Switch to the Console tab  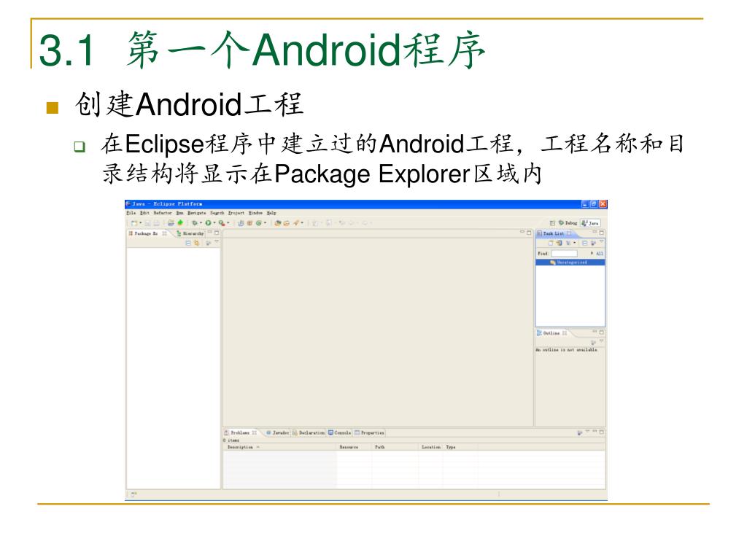pos(339,433)
